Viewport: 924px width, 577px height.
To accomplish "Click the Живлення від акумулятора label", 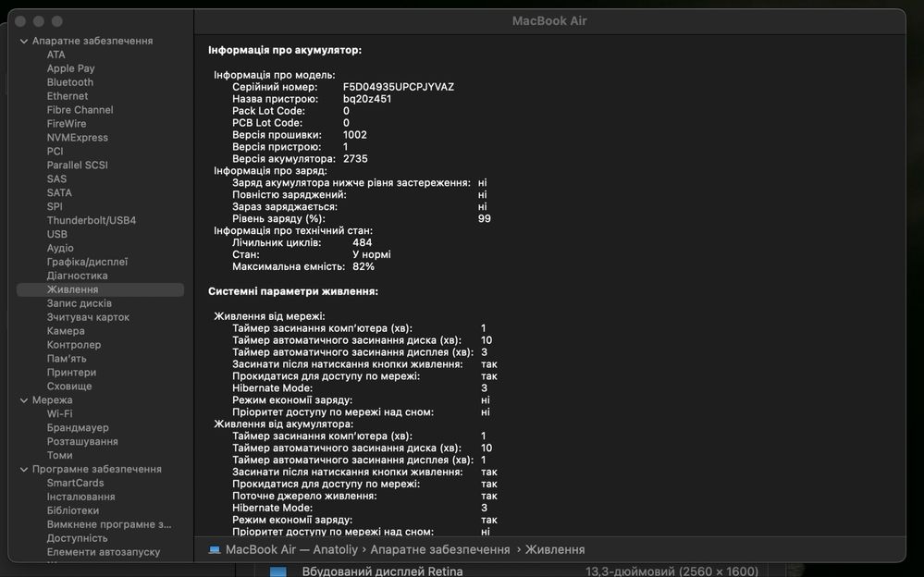I will [283, 424].
